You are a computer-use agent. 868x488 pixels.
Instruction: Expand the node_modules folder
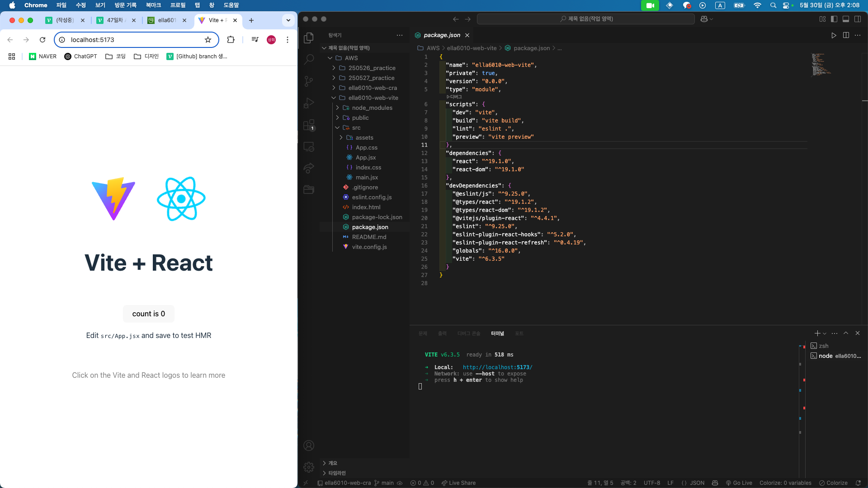point(337,108)
